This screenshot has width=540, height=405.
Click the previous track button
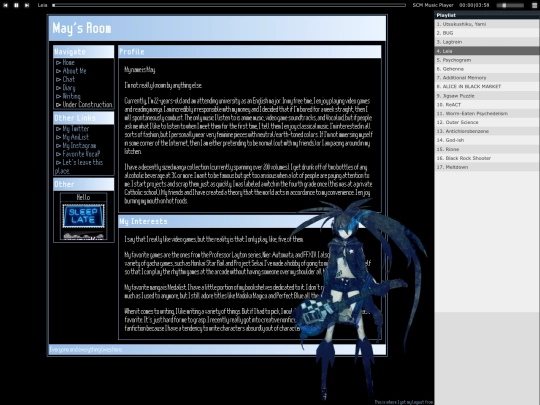tap(5, 5)
